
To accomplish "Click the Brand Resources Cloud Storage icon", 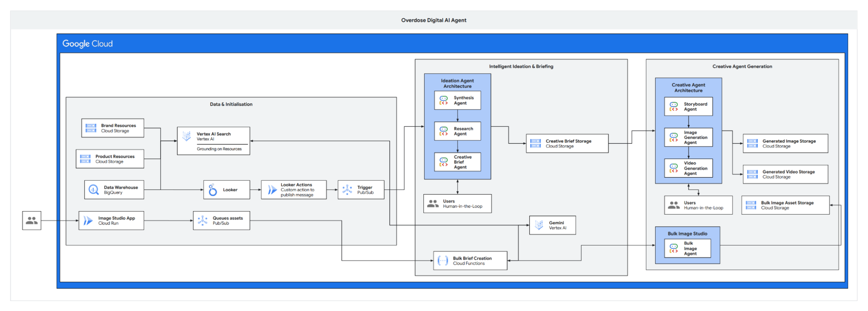I will coord(91,128).
